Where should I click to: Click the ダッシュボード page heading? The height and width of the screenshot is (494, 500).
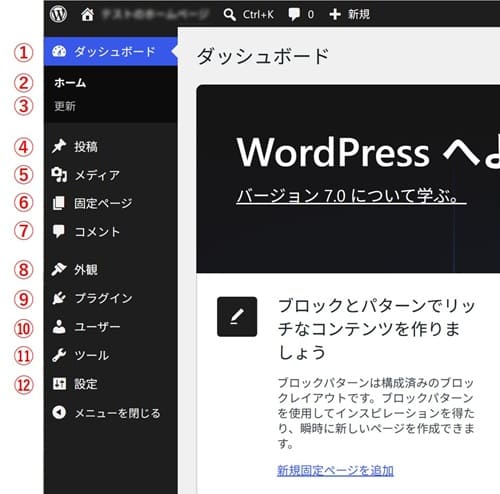(263, 56)
